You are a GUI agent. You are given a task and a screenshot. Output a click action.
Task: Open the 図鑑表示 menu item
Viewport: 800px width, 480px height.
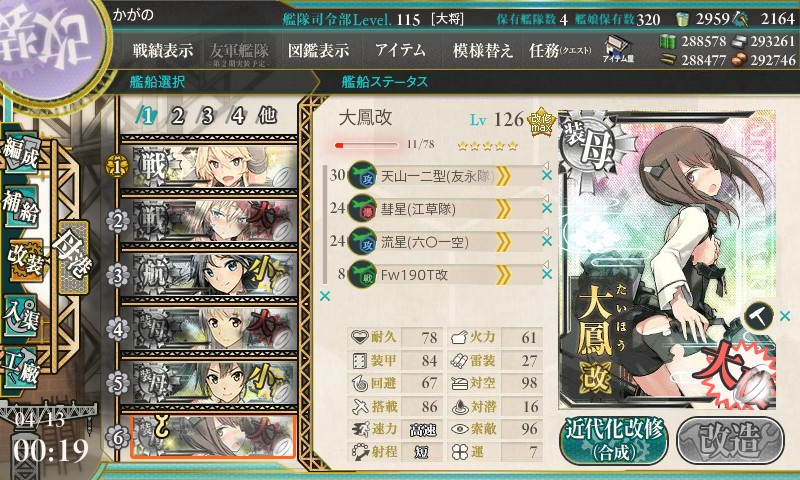click(318, 50)
